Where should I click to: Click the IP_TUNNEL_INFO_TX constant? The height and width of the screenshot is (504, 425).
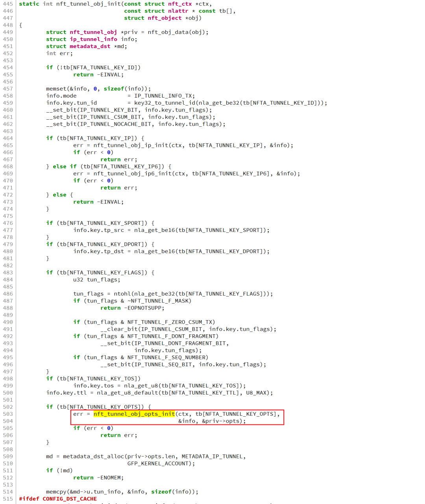tap(163, 96)
